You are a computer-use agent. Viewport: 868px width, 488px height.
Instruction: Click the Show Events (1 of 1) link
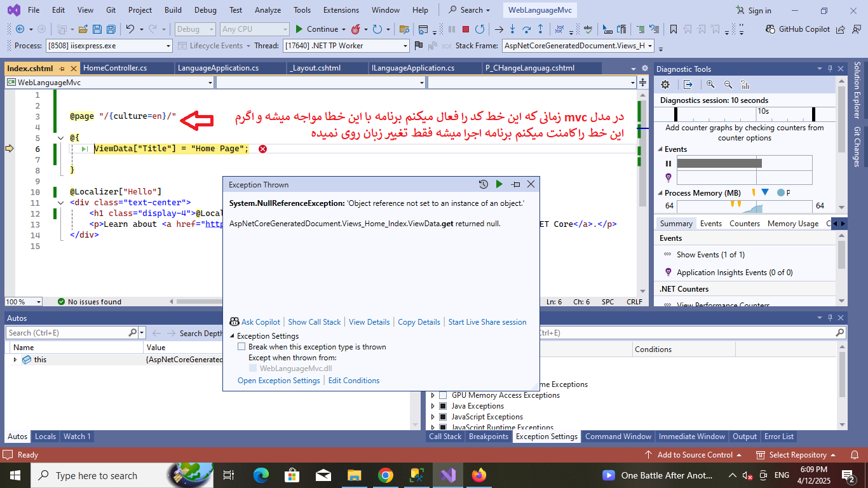pos(710,255)
